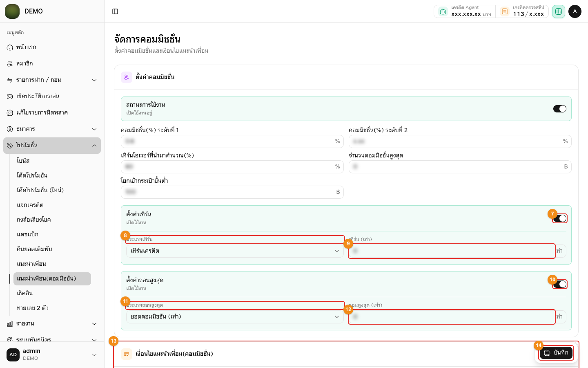Click the orange เงื่อนไขแนะนำเพื่อน section icon
The height and width of the screenshot is (368, 588).
point(127,354)
